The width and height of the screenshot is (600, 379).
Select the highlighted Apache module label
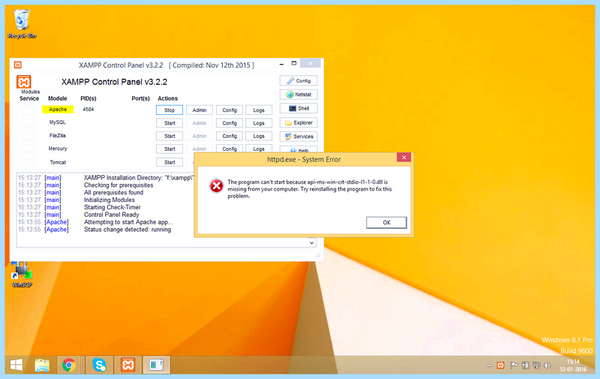coord(58,109)
